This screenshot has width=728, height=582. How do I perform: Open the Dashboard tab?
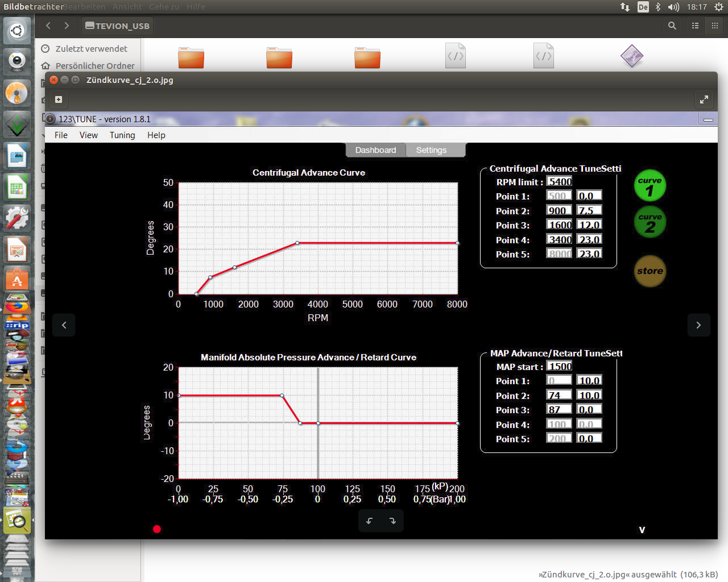375,150
